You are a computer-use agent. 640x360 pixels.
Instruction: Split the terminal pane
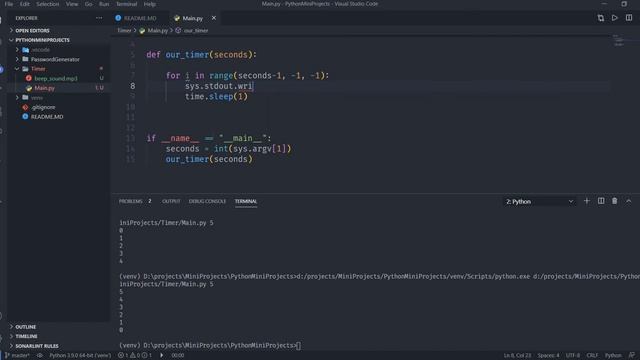click(x=601, y=201)
